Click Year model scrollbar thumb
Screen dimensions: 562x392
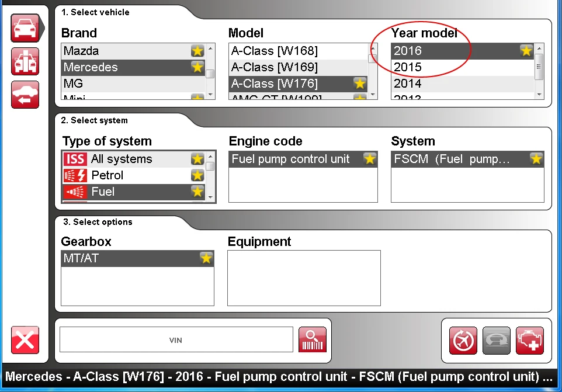pyautogui.click(x=539, y=67)
